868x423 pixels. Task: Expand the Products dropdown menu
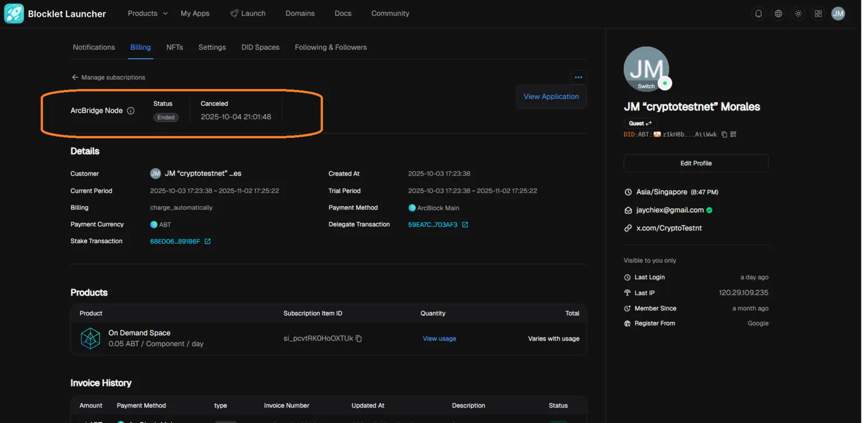click(148, 14)
